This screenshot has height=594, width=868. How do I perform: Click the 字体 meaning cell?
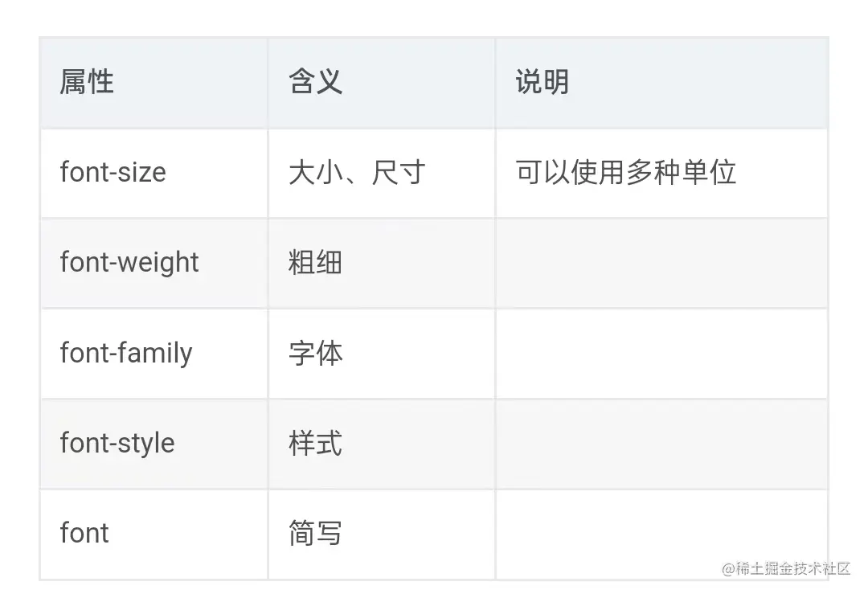(x=382, y=354)
